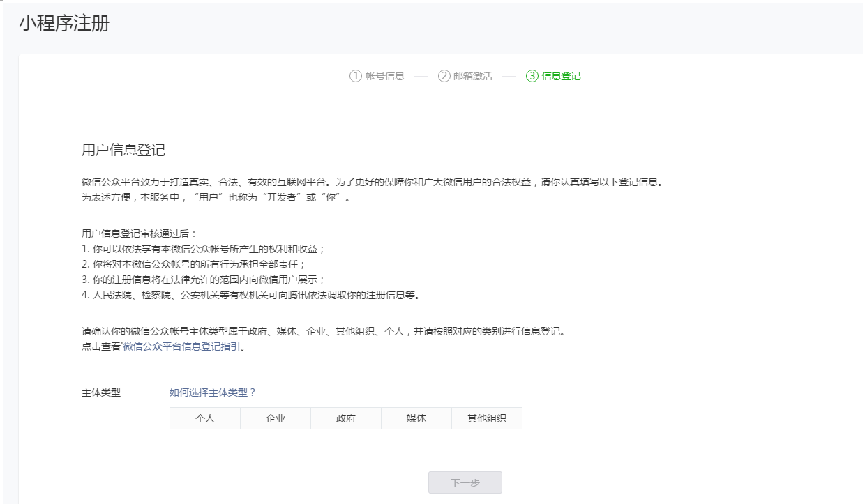
Task: Select the 邮箱激活 step label
Action: click(473, 76)
